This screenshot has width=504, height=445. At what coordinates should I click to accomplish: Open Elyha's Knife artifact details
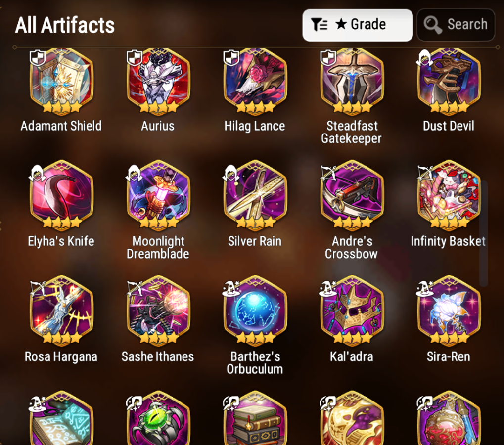coord(61,195)
